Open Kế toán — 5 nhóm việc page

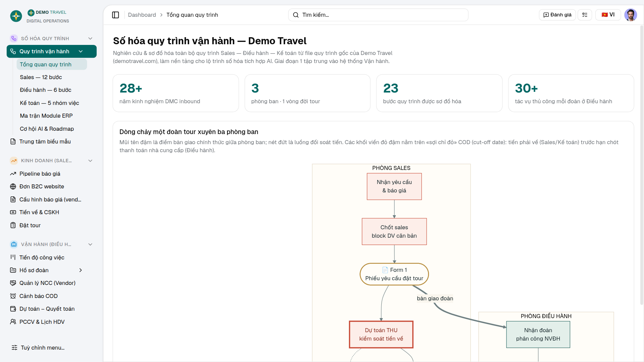(52, 103)
